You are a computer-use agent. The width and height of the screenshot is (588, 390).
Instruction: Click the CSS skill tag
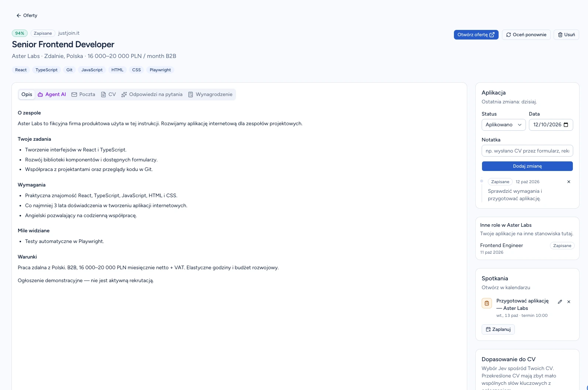tap(137, 70)
